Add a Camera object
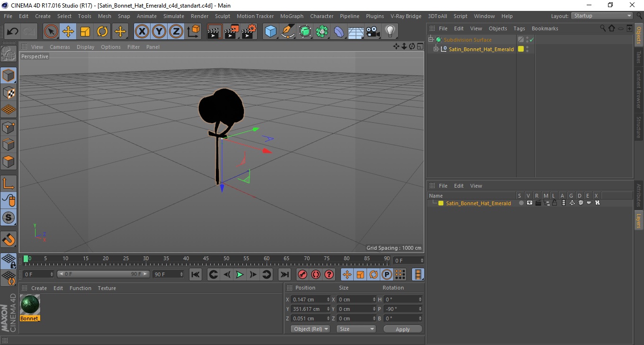 click(373, 32)
